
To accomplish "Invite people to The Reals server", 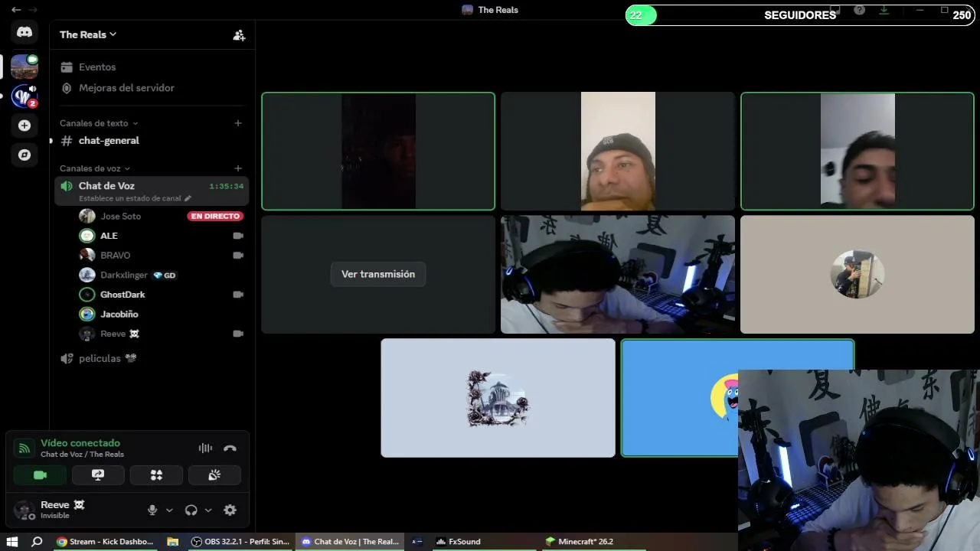I will (x=239, y=34).
